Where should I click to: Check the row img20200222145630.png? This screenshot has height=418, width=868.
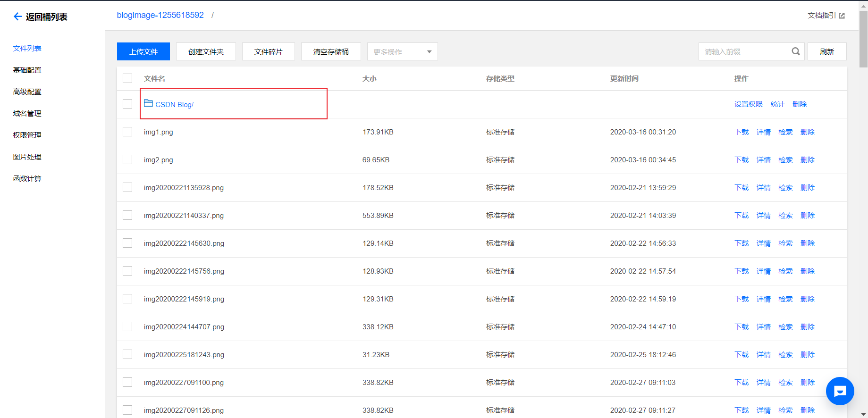tap(127, 243)
